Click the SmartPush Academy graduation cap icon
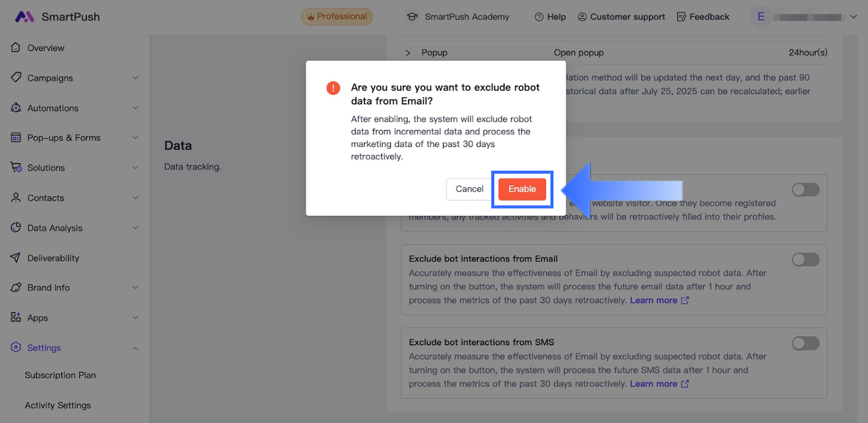Viewport: 868px width, 423px height. 412,17
